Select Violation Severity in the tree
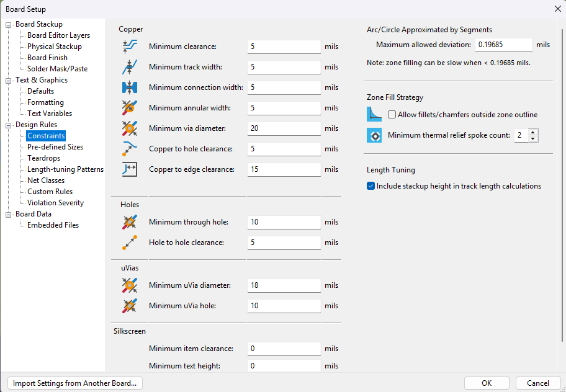This screenshot has width=566, height=392. tap(56, 203)
